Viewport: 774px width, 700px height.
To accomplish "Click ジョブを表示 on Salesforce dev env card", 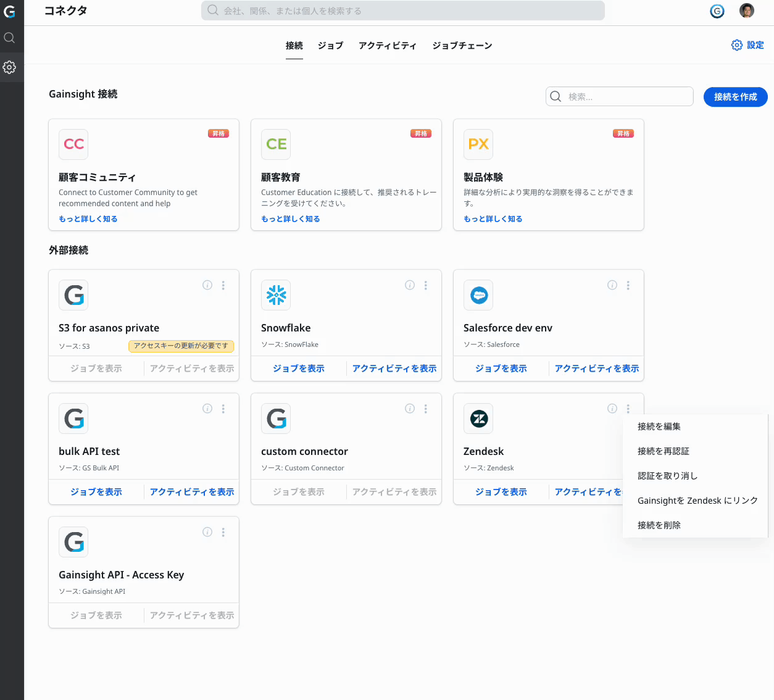I will pos(501,369).
